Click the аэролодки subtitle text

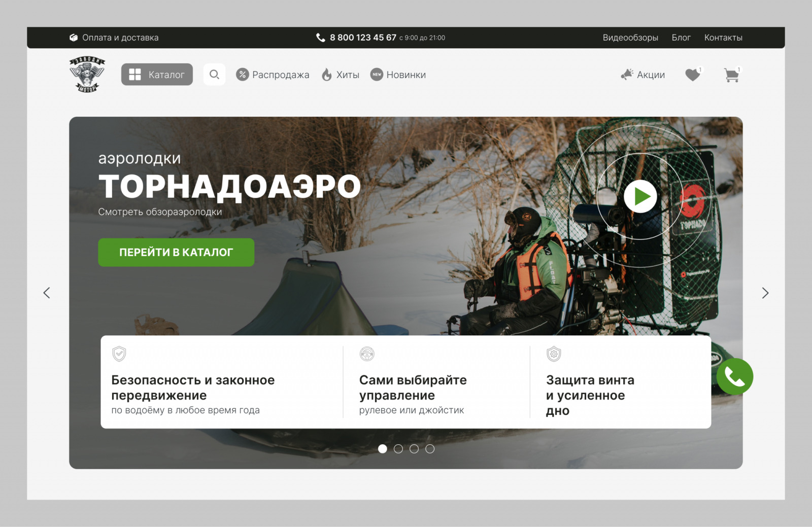(140, 158)
